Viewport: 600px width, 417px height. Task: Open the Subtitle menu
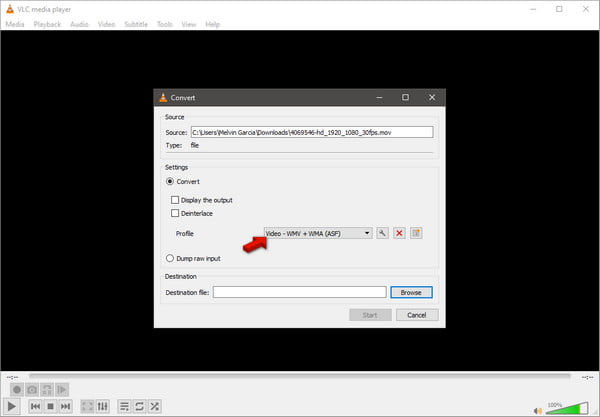[136, 24]
